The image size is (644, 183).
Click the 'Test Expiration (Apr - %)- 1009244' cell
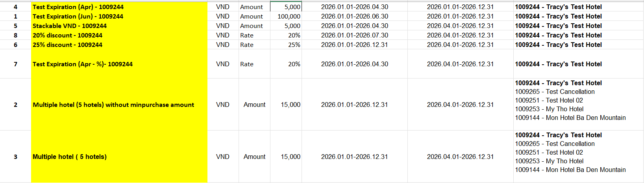pos(83,64)
